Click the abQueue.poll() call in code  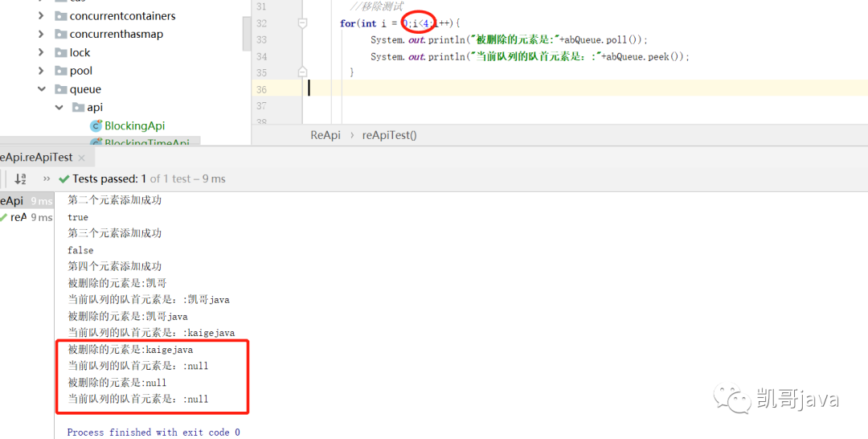tap(603, 40)
